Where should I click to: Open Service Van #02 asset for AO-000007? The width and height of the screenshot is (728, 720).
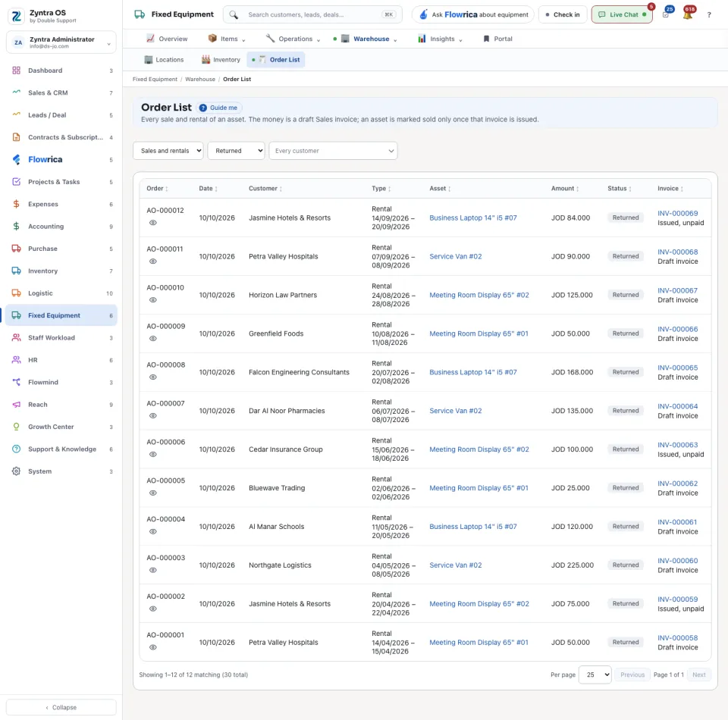[456, 411]
